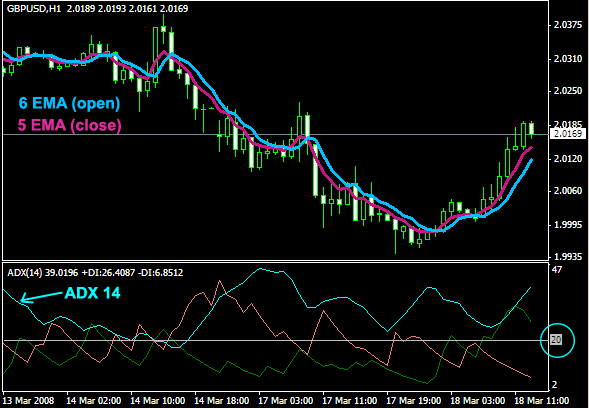589x408 pixels.
Task: Click the 14 Mar 10:00 time label
Action: click(x=157, y=400)
